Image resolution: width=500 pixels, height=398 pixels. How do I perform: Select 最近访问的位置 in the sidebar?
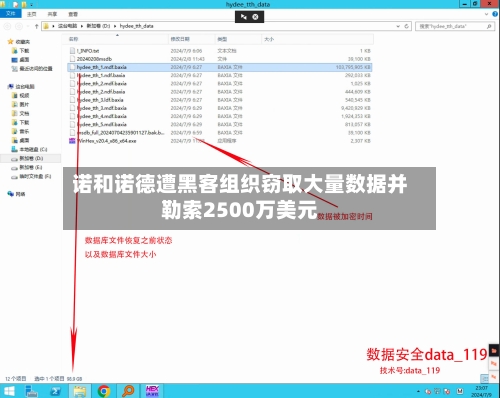[x=36, y=69]
